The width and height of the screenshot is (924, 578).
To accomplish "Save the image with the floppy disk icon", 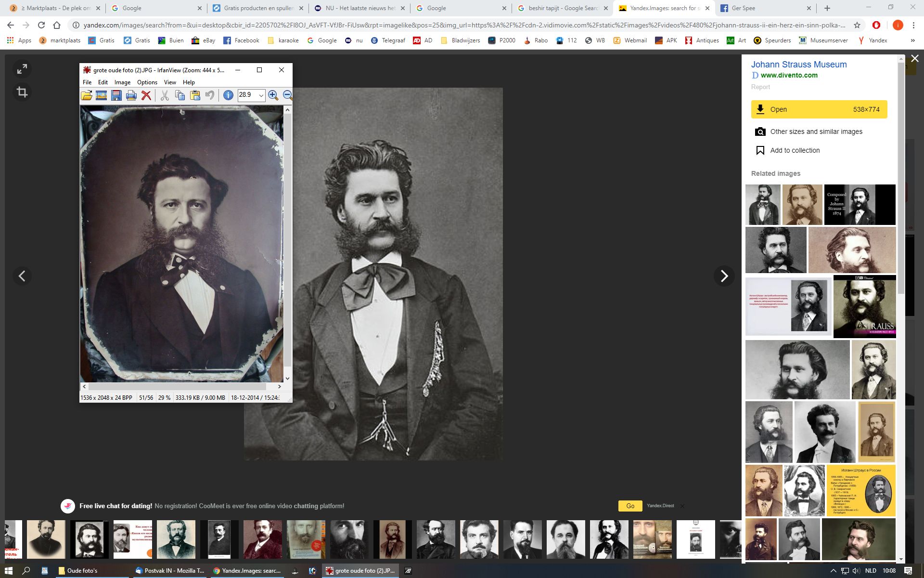I will pos(116,95).
